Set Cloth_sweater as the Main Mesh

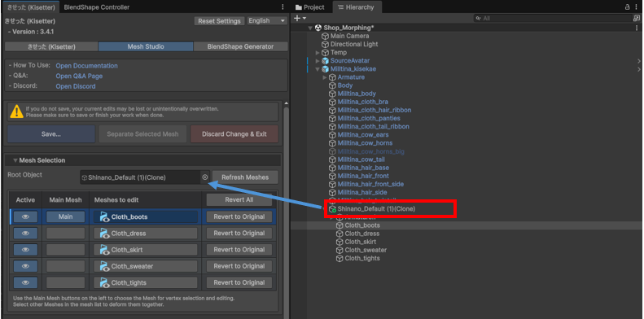[66, 266]
